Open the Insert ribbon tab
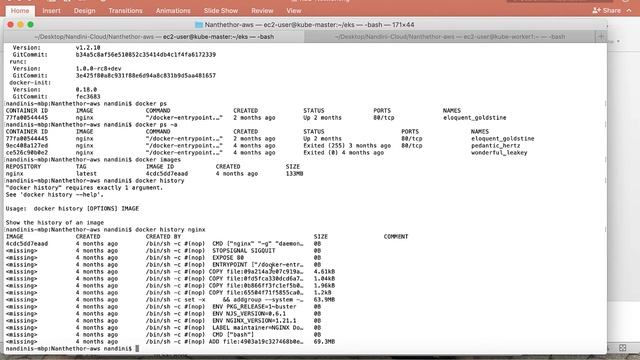The height and width of the screenshot is (360, 640). tap(51, 11)
